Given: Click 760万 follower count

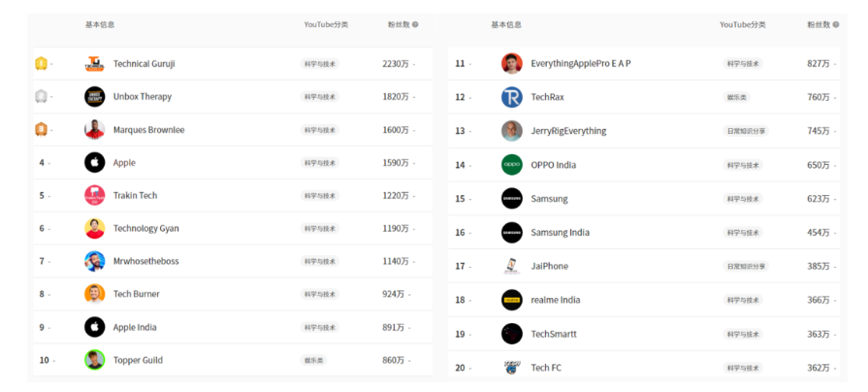Looking at the screenshot, I should 819,97.
